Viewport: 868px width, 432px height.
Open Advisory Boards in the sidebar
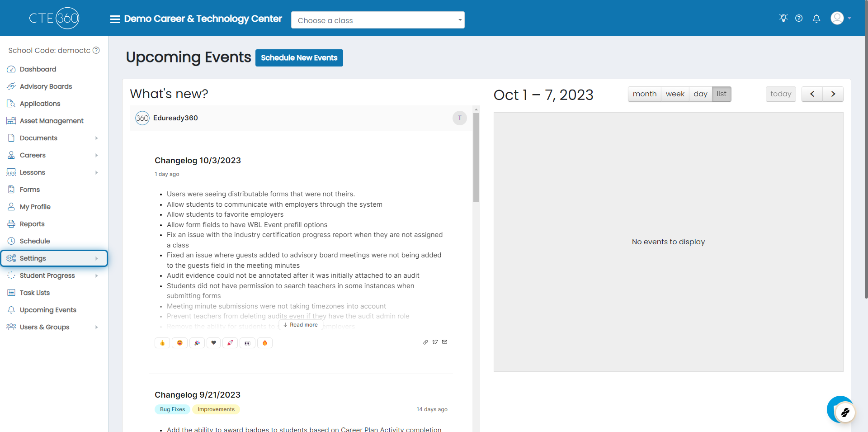coord(46,86)
